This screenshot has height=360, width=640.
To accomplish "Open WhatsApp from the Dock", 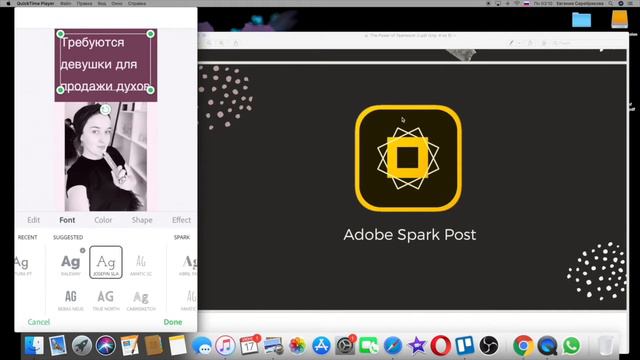I will [x=571, y=346].
